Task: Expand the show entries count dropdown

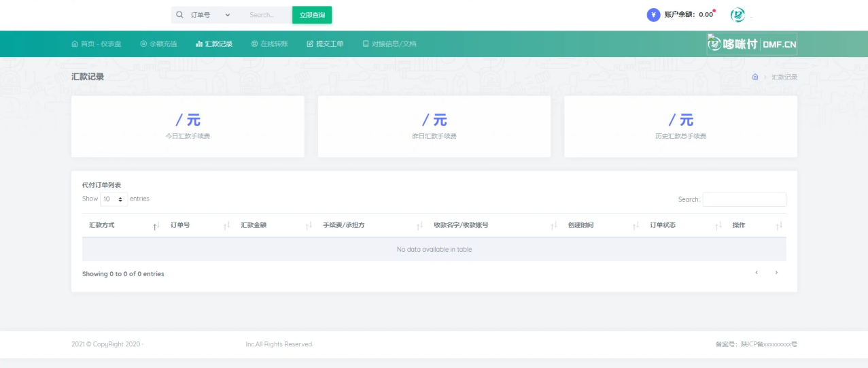Action: (114, 199)
